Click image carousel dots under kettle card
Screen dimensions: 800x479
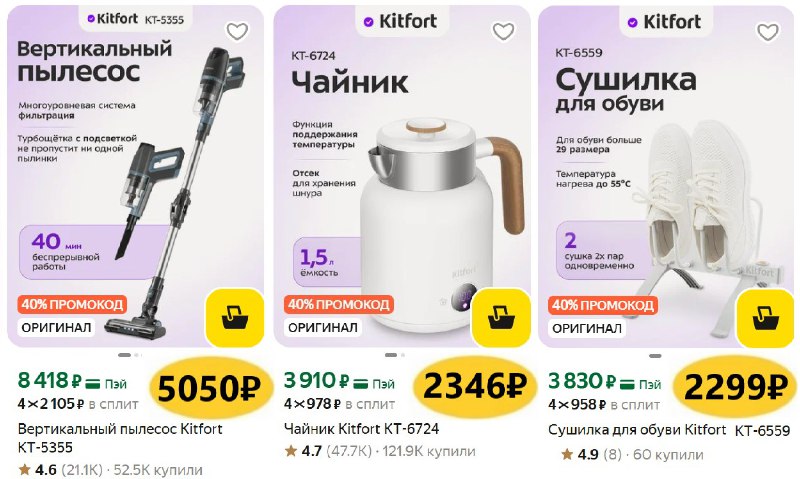coord(395,355)
